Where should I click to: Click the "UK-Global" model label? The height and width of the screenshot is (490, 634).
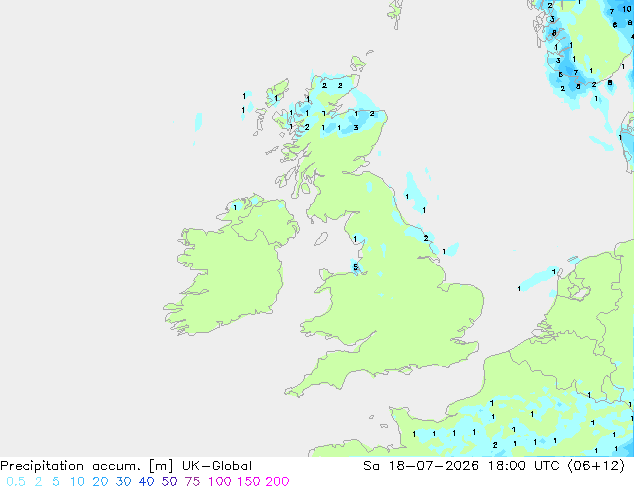click(x=217, y=466)
